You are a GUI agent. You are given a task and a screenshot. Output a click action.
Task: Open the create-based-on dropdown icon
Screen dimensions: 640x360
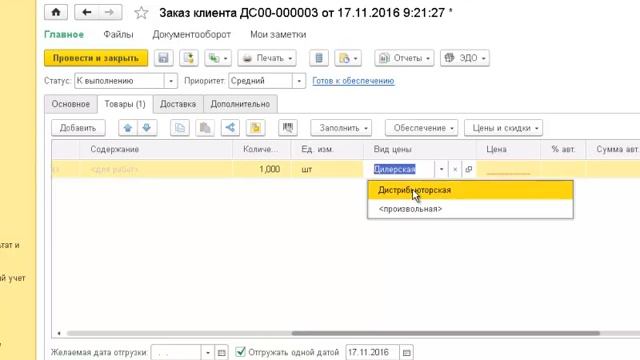[x=218, y=58]
